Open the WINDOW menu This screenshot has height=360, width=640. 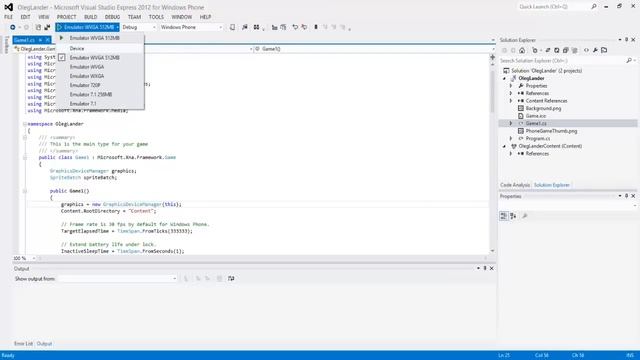(182, 17)
